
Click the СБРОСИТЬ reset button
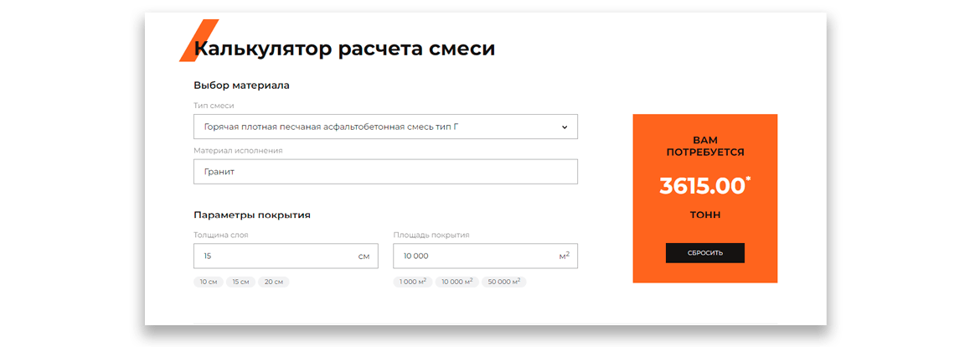pos(705,252)
